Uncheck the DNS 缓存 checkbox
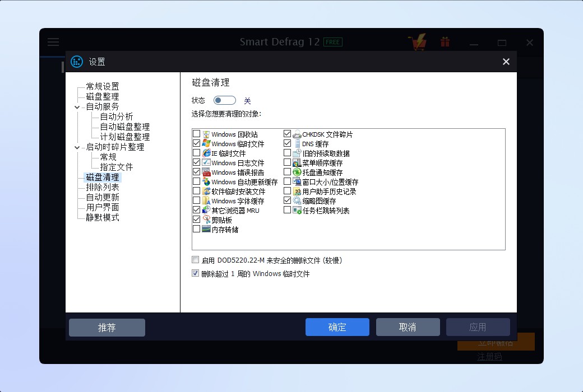This screenshot has height=392, width=583. click(287, 143)
